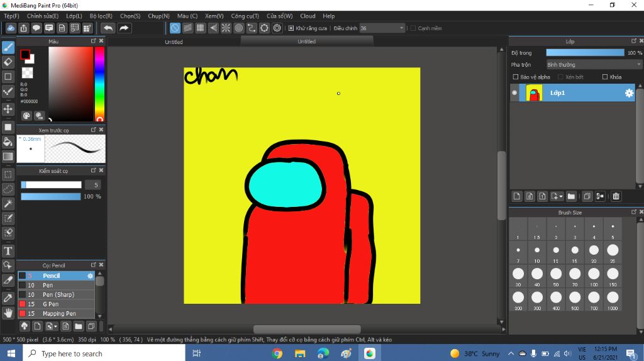Click the Undo arrow in the toolbar
Viewport: 644px width, 361px height.
pos(108,28)
